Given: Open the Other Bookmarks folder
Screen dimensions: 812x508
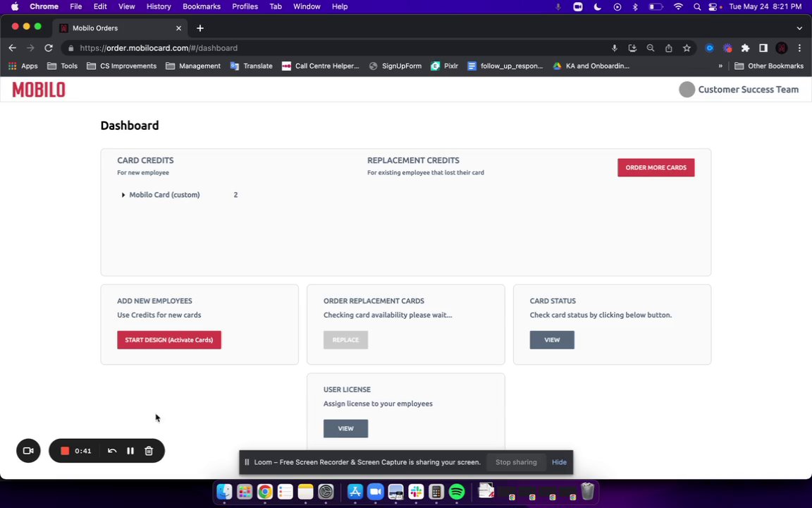Looking at the screenshot, I should 769,66.
